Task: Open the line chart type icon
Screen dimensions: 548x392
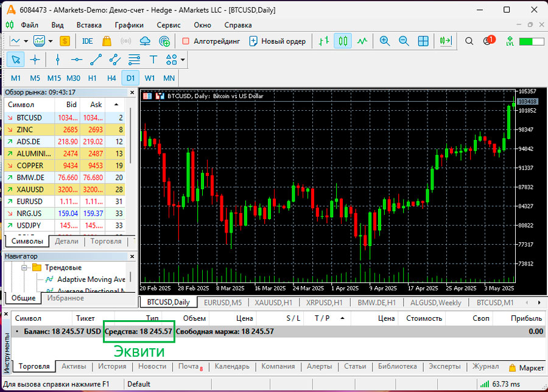Action: point(15,41)
